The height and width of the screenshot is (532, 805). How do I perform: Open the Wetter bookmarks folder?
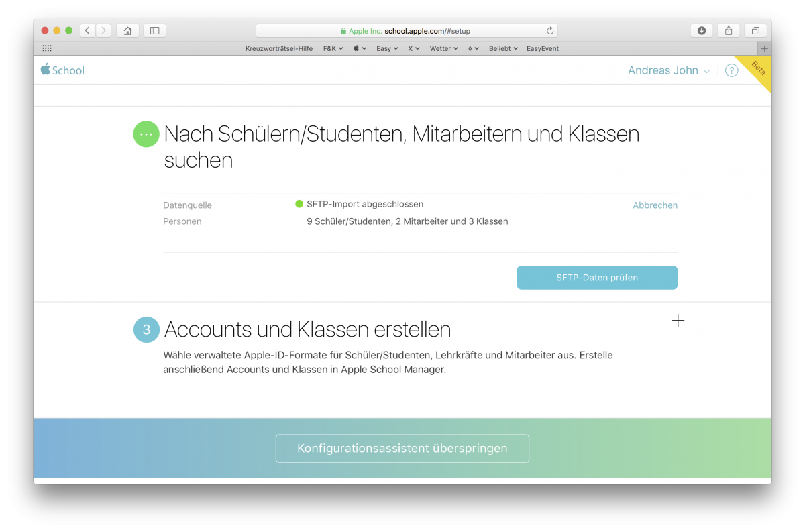click(443, 48)
